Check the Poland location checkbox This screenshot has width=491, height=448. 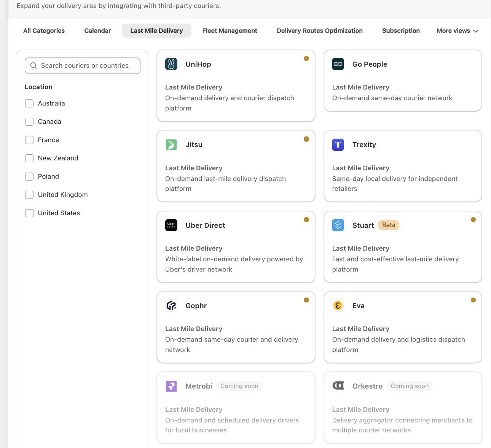coord(29,176)
